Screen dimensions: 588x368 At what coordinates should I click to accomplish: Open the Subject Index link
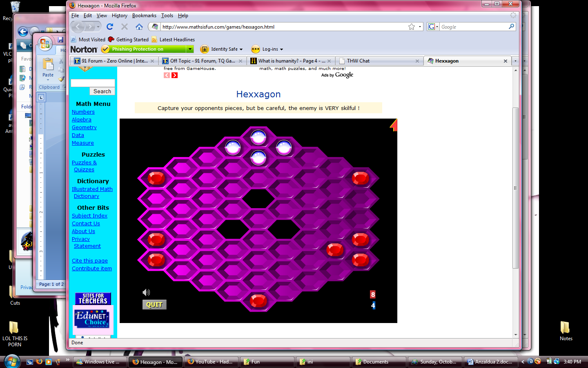pyautogui.click(x=89, y=216)
